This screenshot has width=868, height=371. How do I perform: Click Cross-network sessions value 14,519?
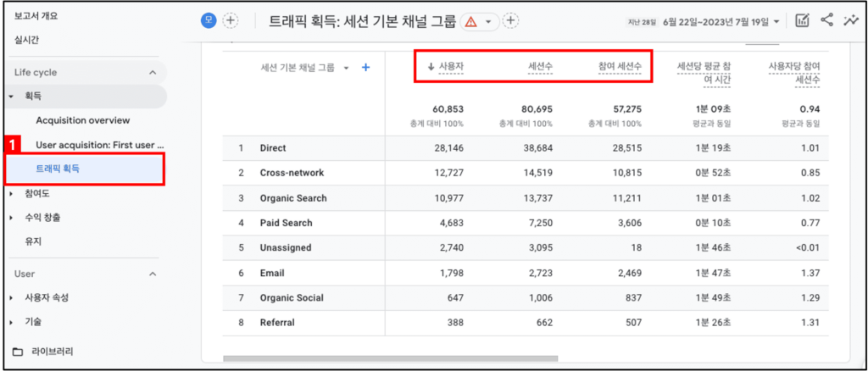tap(537, 173)
